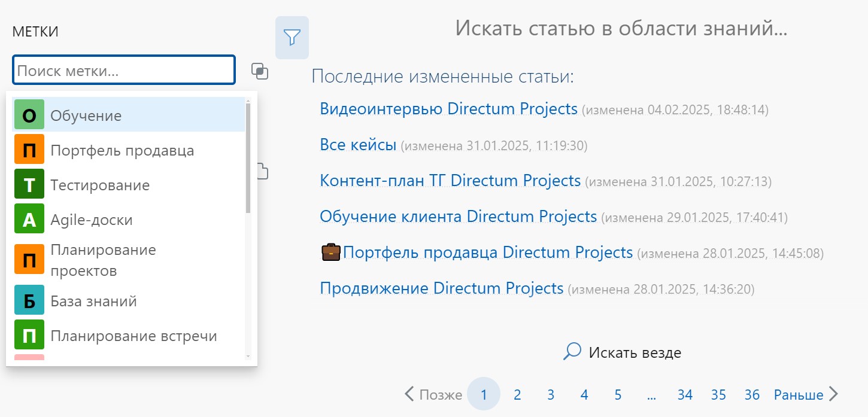Choose Планирование встречи tag from list
868x417 pixels.
(x=133, y=336)
